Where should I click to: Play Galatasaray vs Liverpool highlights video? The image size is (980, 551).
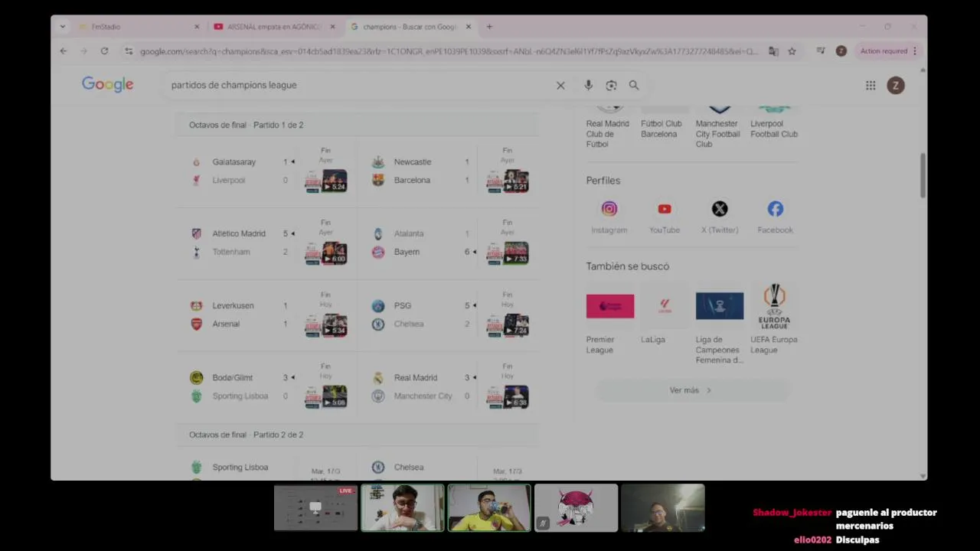[x=326, y=181]
